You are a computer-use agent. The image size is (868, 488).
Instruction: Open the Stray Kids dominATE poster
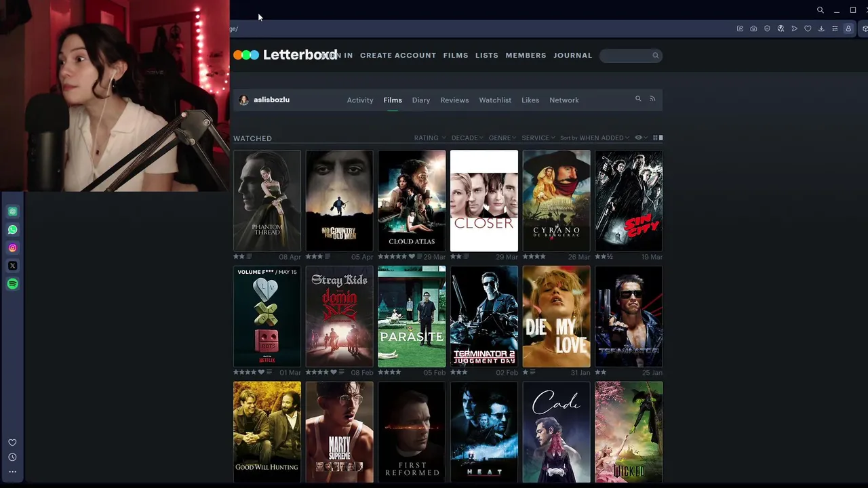(339, 317)
